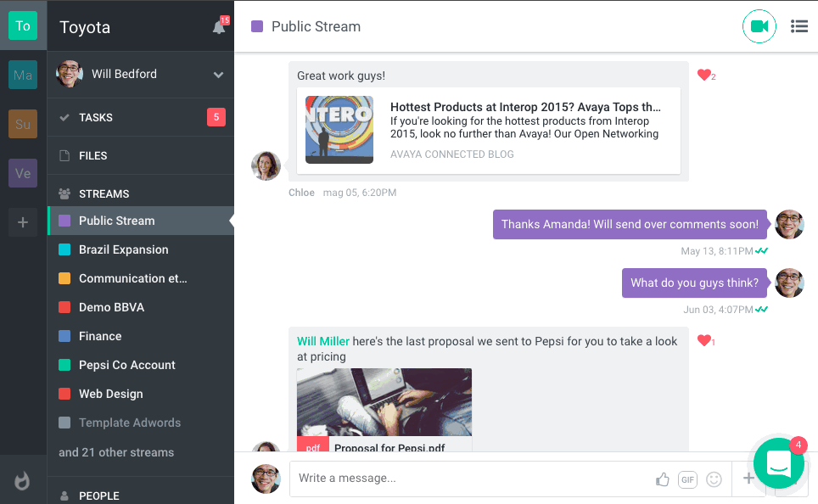Click the thumbs up icon in message box
The image size is (818, 504).
click(663, 479)
